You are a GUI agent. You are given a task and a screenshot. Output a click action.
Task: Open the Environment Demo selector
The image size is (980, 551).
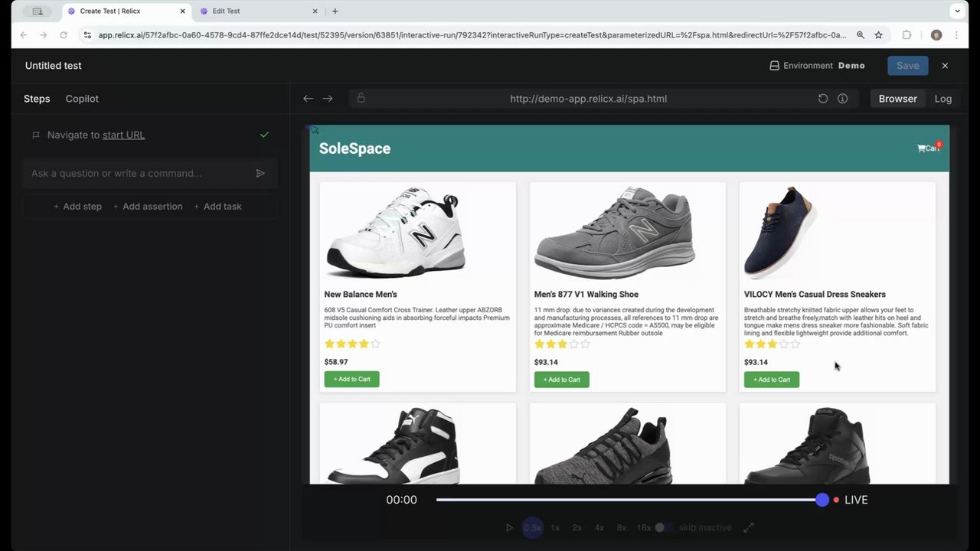click(817, 66)
